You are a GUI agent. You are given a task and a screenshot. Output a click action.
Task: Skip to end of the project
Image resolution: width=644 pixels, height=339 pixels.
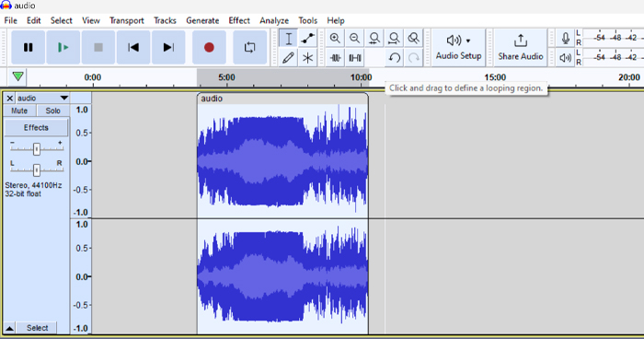[168, 47]
